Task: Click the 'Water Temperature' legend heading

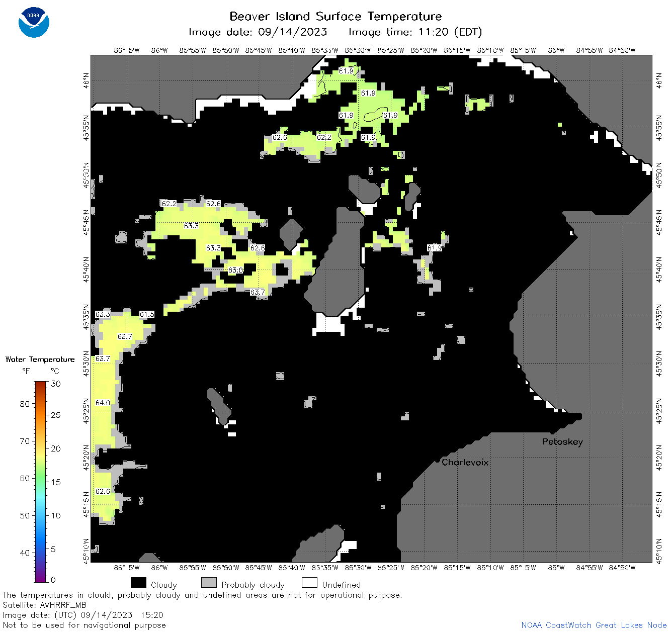Action: point(40,359)
